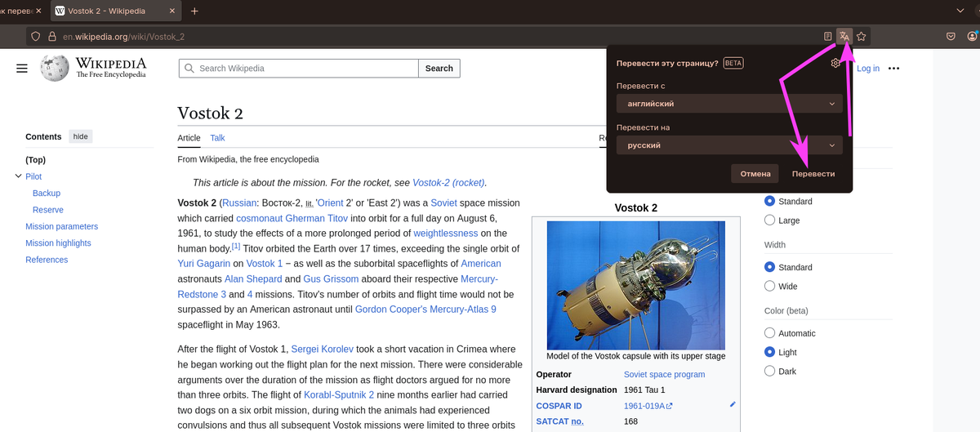
Task: Open the Vostok 1 link
Action: [265, 264]
